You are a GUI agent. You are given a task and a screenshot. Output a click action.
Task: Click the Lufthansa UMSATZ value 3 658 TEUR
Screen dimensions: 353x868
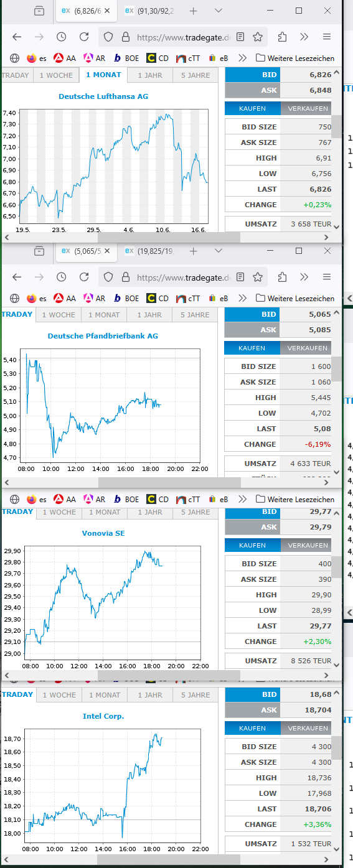tap(311, 223)
